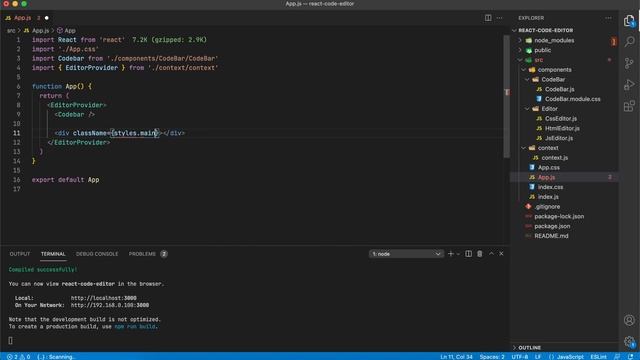Screen dimensions: 640x360
Task: Collapse the CodeBar folder
Action: (x=527, y=80)
